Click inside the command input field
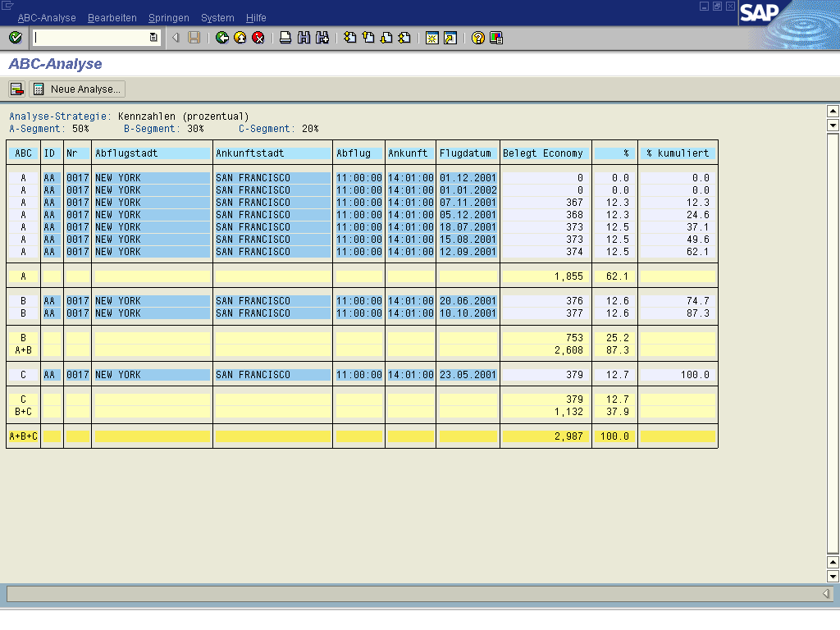This screenshot has height=630, width=840. pyautogui.click(x=90, y=38)
